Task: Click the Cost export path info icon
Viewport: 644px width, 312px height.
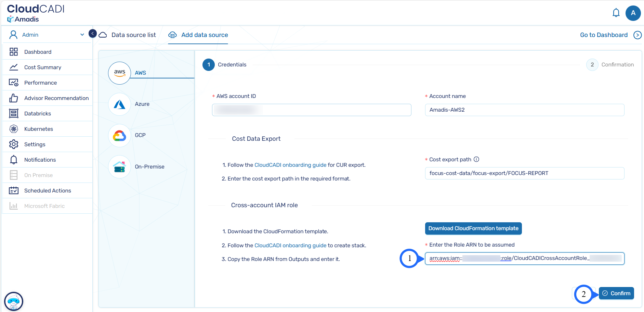Action: (476, 159)
